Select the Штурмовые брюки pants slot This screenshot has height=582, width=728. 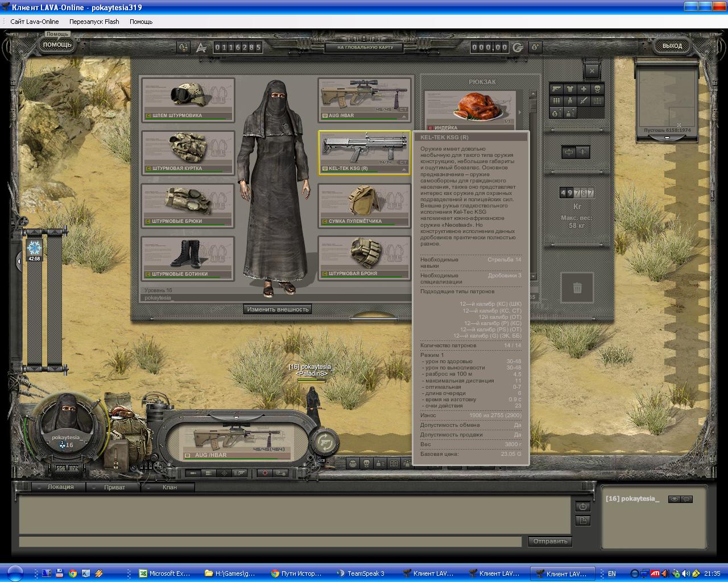coord(188,205)
